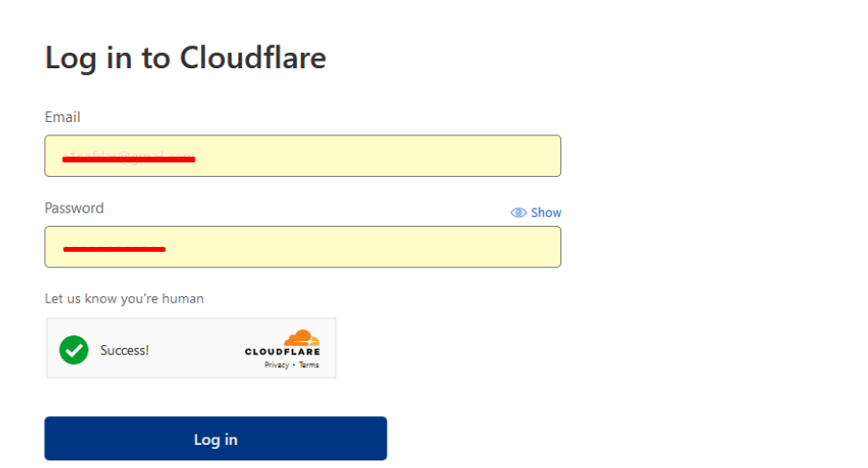Viewport: 868px width, 468px height.
Task: Click the eye icon beside Show
Action: coord(519,212)
